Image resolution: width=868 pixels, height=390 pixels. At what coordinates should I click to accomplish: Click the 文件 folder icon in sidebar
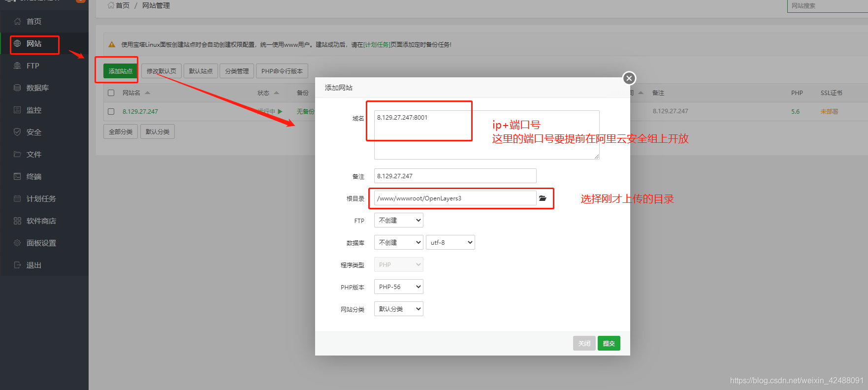[17, 154]
